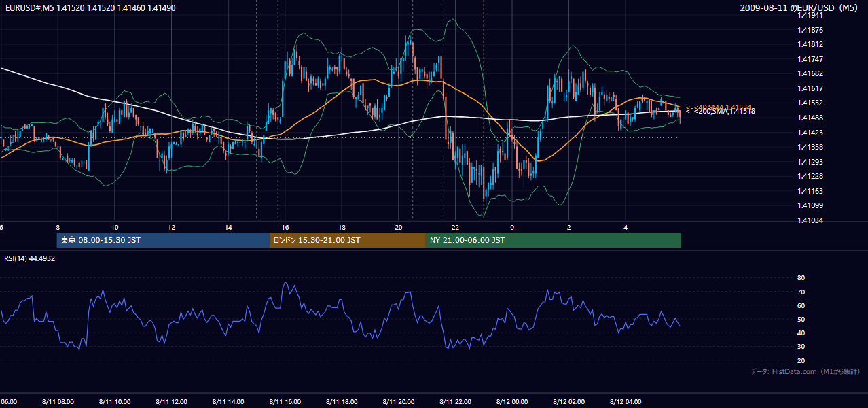This screenshot has width=868, height=408.
Task: Click RSI scale label 50
Action: [x=801, y=319]
